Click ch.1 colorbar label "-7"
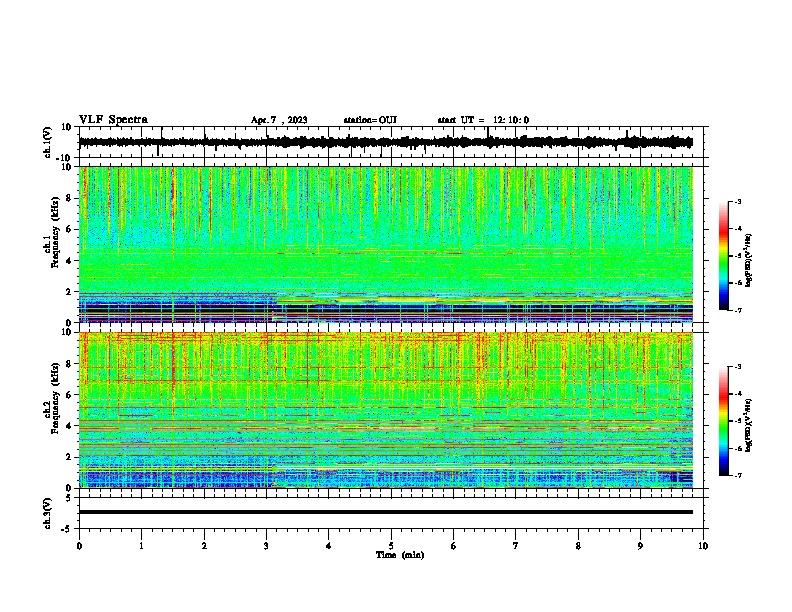Screen dimensions: 792x612 click(737, 310)
